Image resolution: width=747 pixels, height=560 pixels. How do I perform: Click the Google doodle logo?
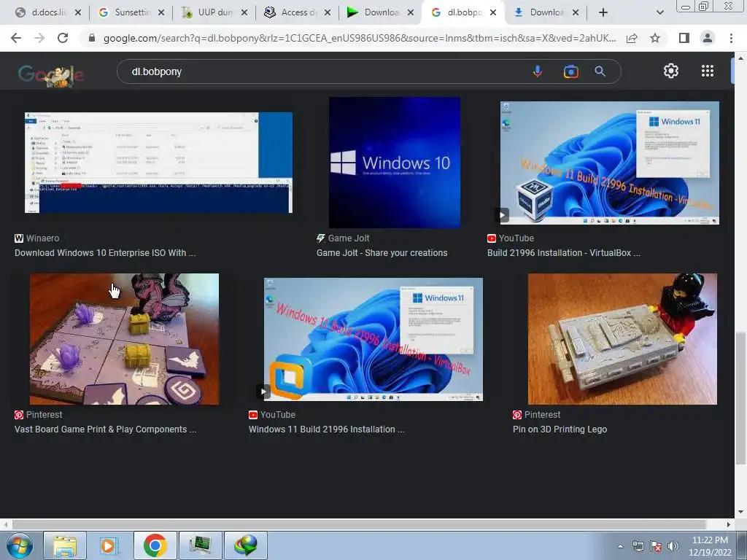(51, 74)
